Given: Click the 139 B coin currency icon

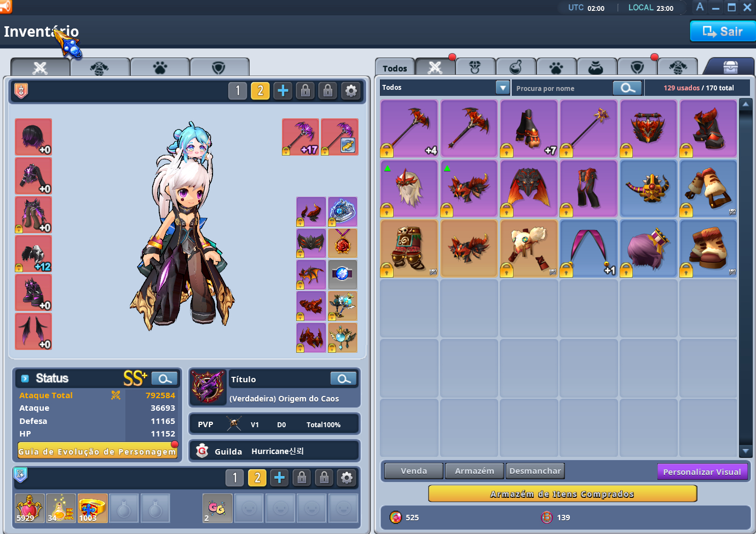Looking at the screenshot, I should [546, 517].
